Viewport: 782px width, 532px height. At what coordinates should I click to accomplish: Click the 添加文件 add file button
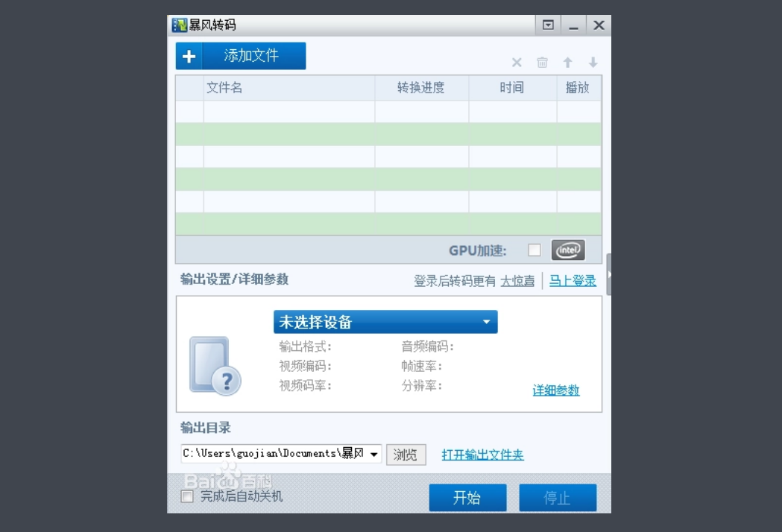point(240,56)
